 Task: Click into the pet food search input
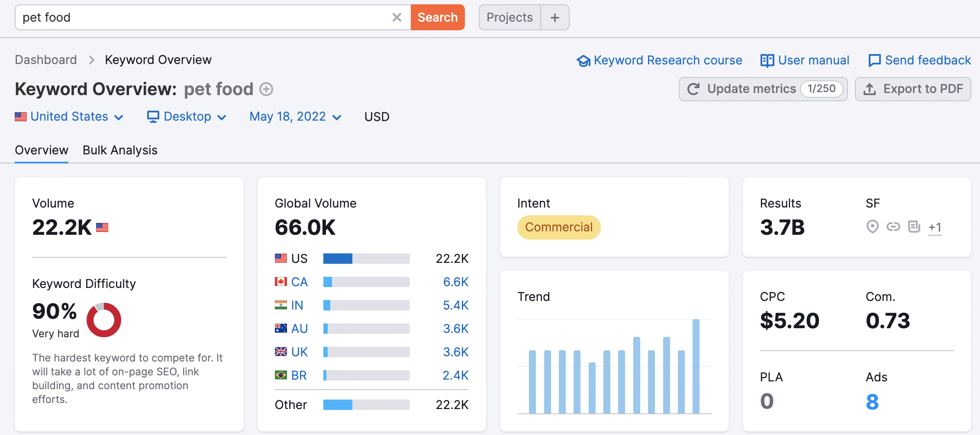click(203, 17)
